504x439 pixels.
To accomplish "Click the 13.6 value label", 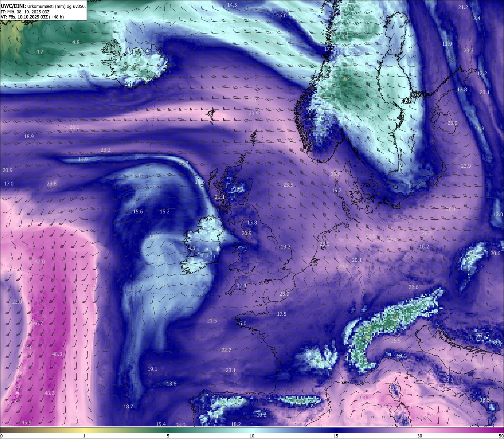I will click(x=171, y=383).
